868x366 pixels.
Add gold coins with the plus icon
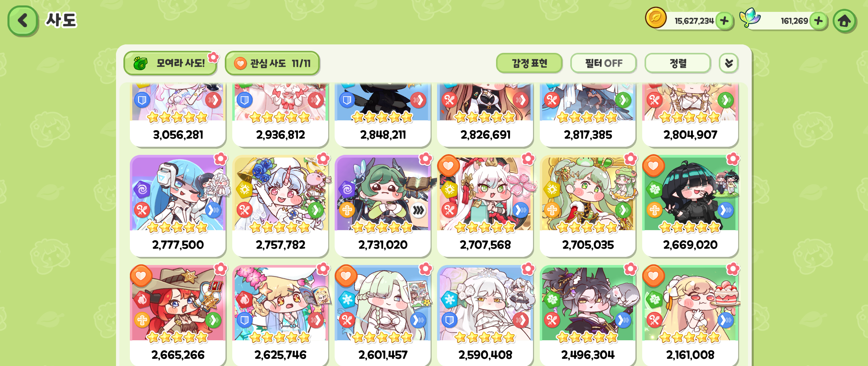click(x=724, y=21)
